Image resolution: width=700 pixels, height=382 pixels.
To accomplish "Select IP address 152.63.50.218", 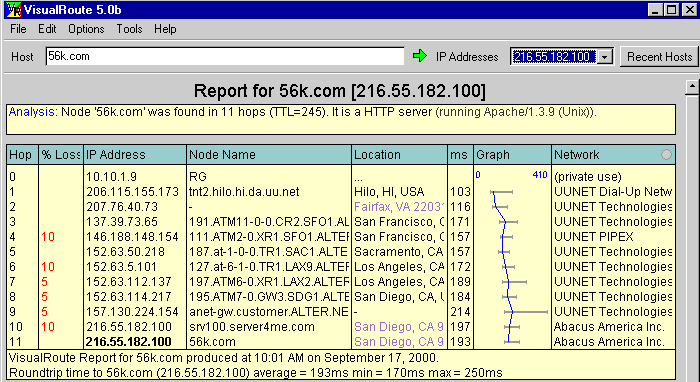I will 125,252.
